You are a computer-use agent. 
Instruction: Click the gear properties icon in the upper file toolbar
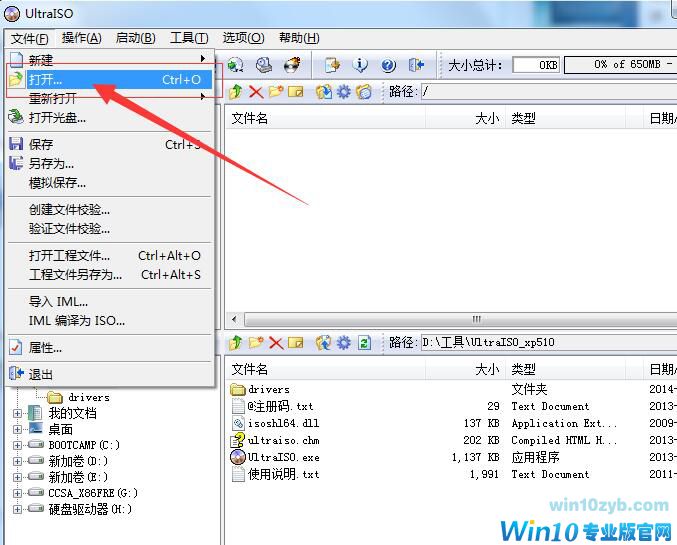tap(343, 92)
